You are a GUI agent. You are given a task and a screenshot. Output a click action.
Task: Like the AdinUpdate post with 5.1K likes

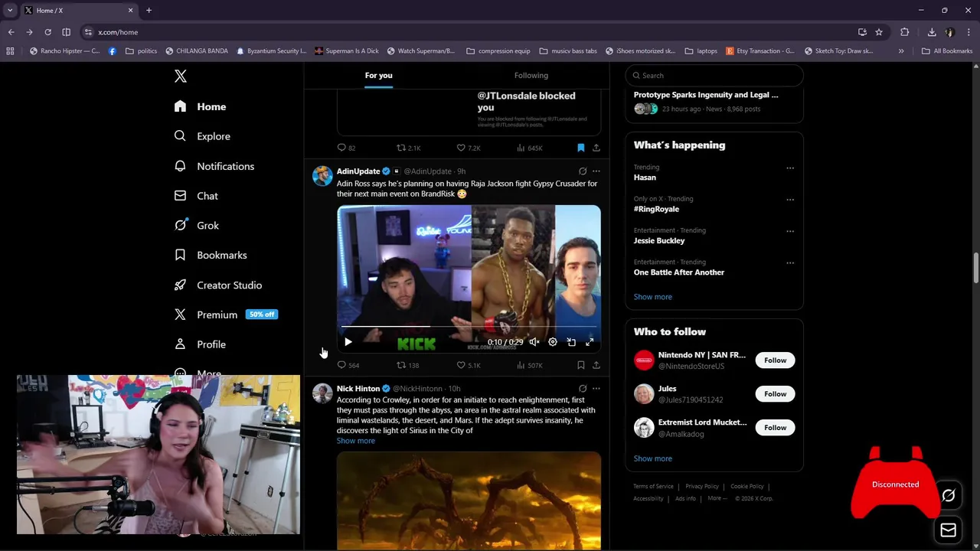point(469,365)
